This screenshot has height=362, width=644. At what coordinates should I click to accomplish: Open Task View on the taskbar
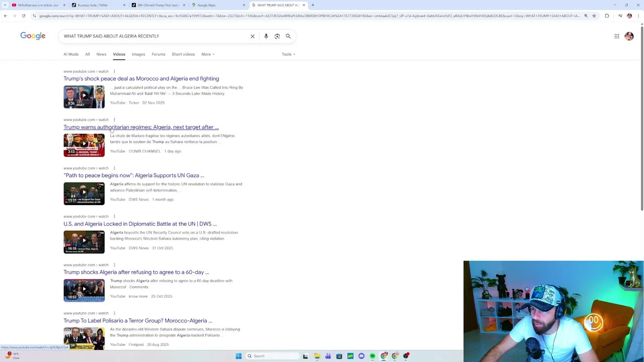305,356
